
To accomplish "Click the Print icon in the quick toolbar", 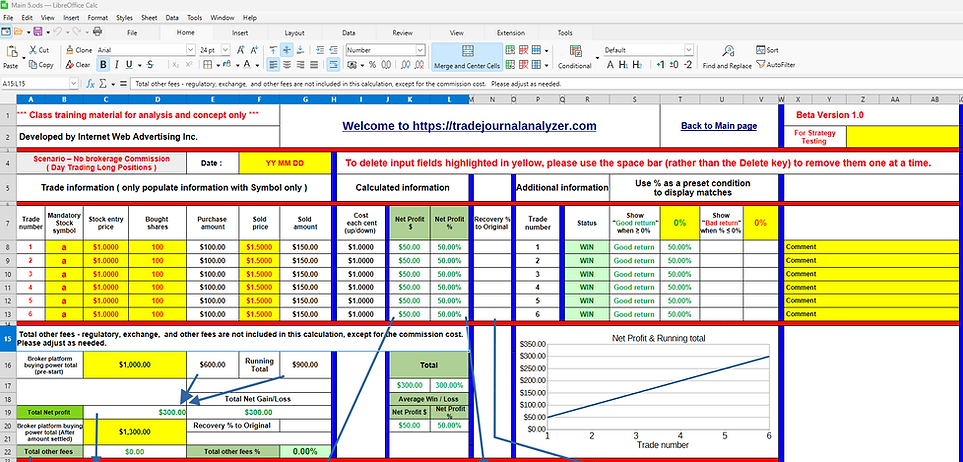I will pyautogui.click(x=97, y=32).
